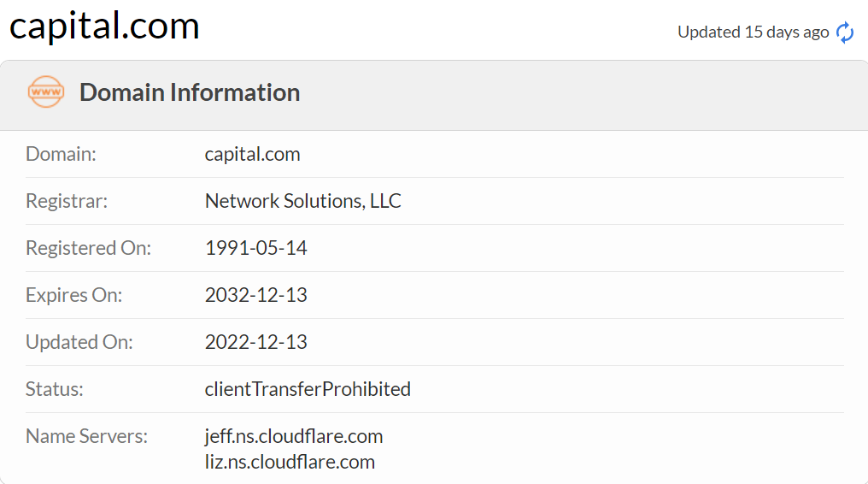The image size is (868, 484).
Task: Select the registration date 1991-05-14
Action: coord(256,249)
